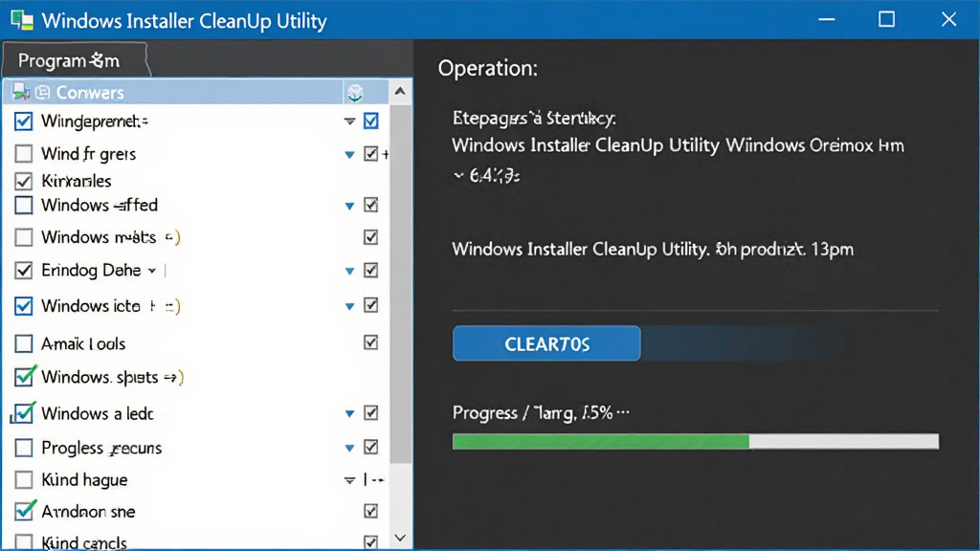This screenshot has width=980, height=551.
Task: Open dropdown arrow in Windows icte row
Action: point(349,307)
